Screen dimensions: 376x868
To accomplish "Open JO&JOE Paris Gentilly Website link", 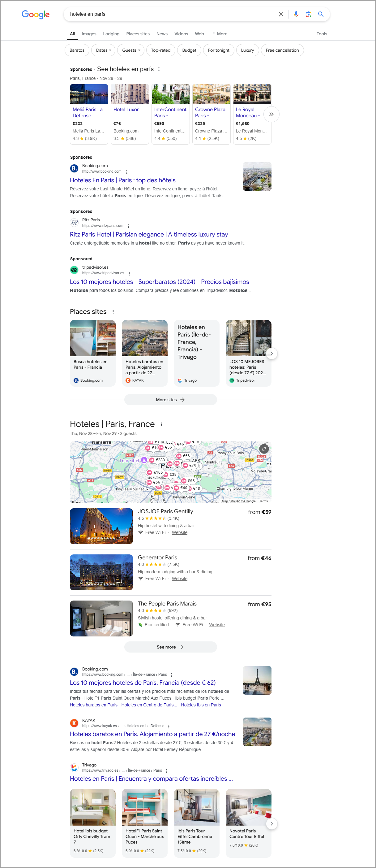I will point(179,532).
